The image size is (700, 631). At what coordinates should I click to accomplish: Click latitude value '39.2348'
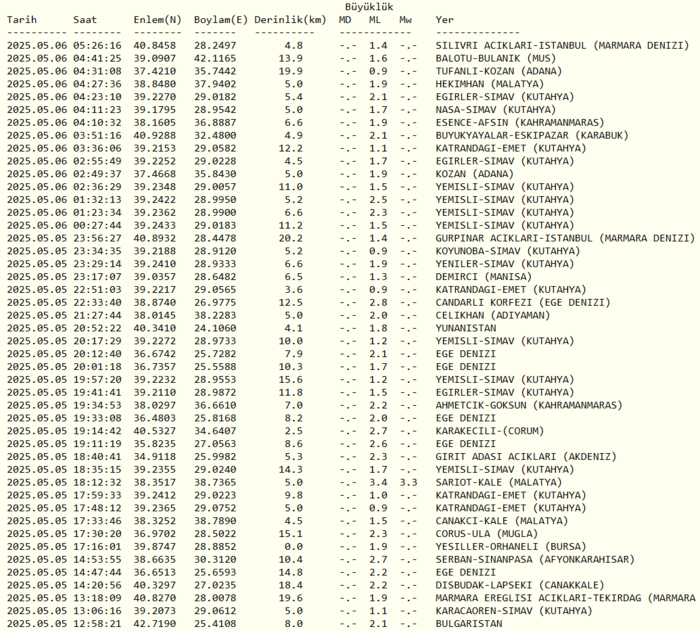coord(155,187)
